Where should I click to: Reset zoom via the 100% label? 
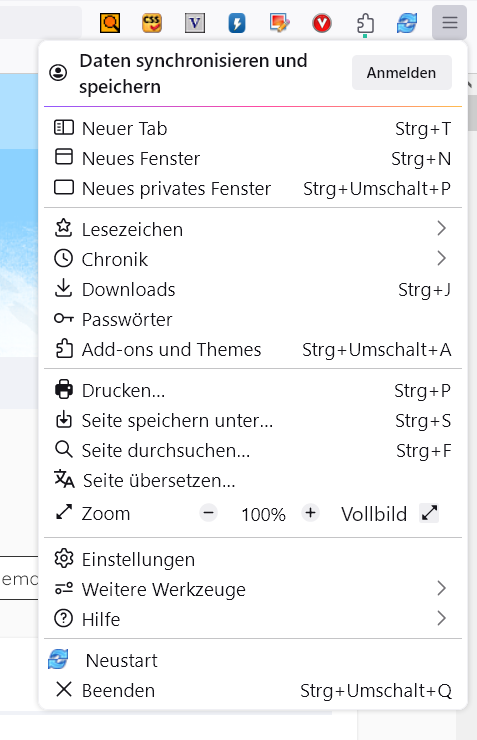pos(263,514)
